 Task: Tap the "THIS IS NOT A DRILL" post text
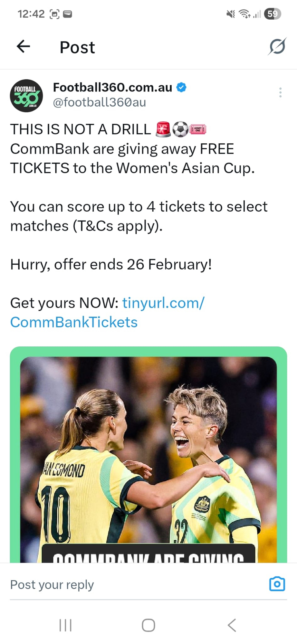tap(81, 129)
